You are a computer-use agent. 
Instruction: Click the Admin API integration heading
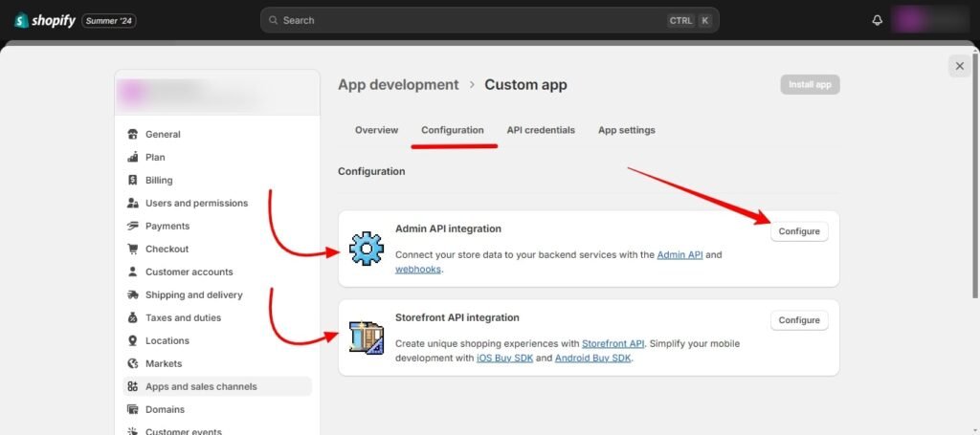(448, 229)
